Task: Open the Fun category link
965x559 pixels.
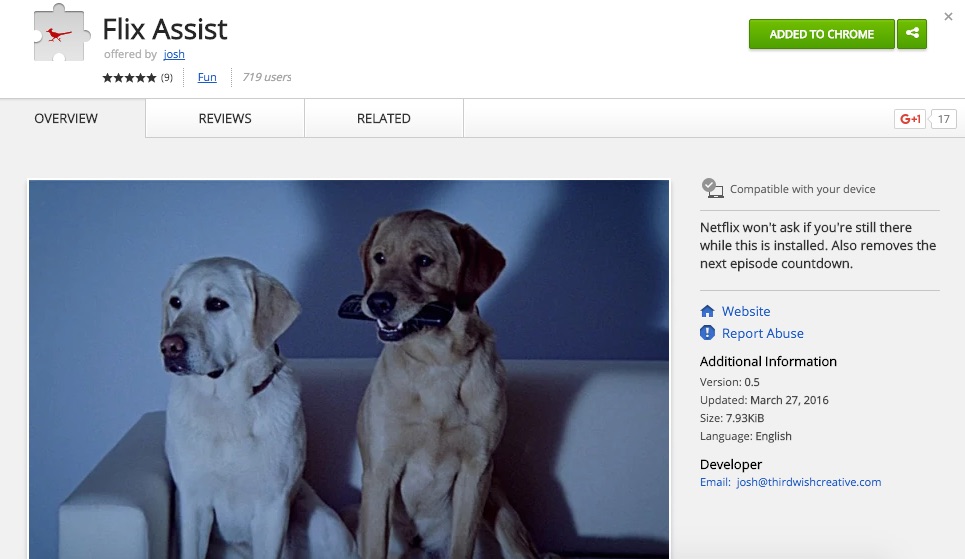Action: click(207, 77)
